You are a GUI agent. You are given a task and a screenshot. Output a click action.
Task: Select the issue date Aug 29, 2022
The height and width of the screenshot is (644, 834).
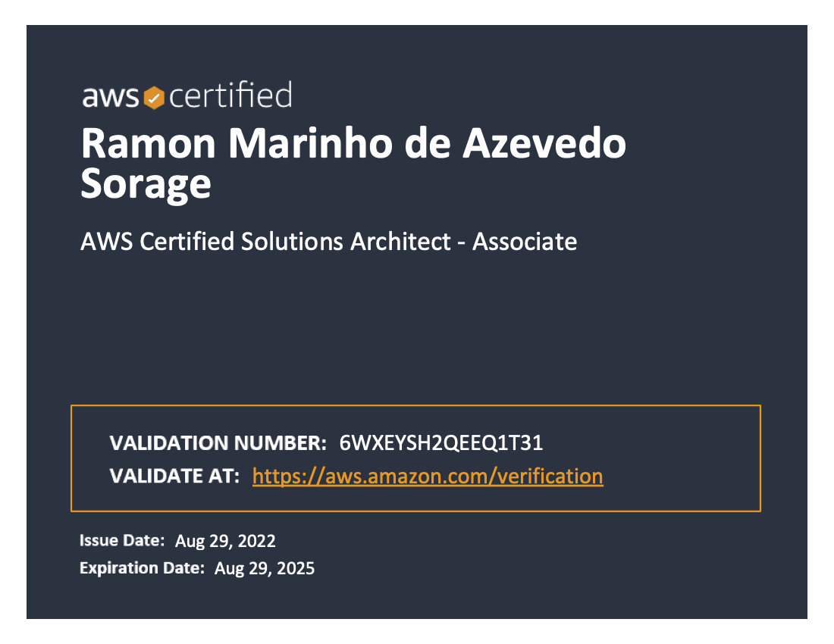[x=225, y=541]
